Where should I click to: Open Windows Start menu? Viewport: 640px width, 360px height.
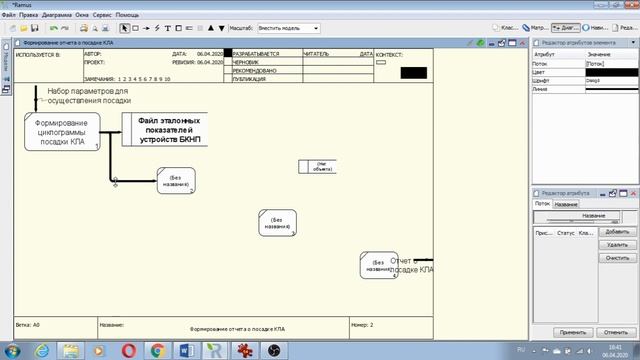click(13, 351)
